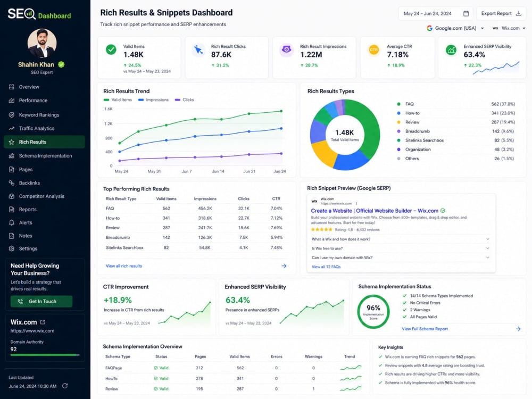This screenshot has width=532, height=399.
Task: Click the Keyword Rankings target icon
Action: 12,115
